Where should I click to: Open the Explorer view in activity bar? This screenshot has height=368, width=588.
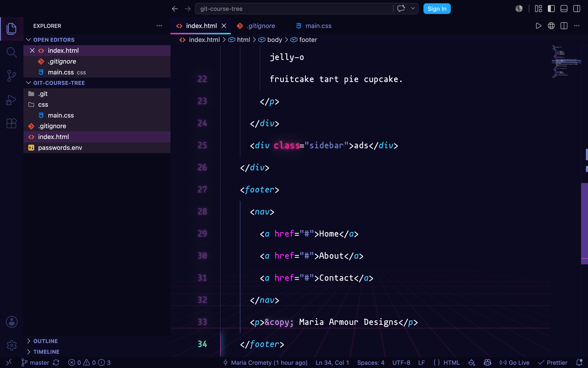11,29
